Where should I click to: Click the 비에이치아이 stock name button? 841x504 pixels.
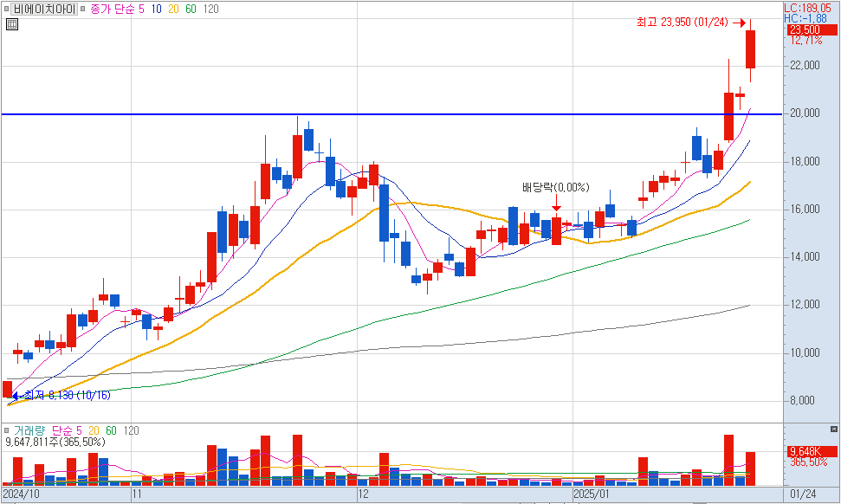tap(44, 10)
